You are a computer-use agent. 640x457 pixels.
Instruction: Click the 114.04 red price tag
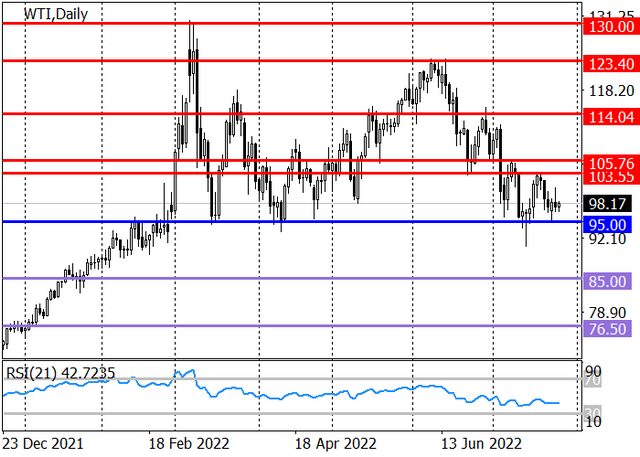611,117
